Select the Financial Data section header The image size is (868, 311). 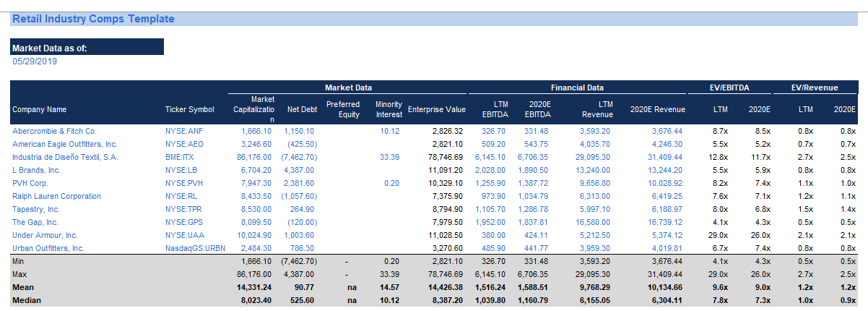[577, 88]
